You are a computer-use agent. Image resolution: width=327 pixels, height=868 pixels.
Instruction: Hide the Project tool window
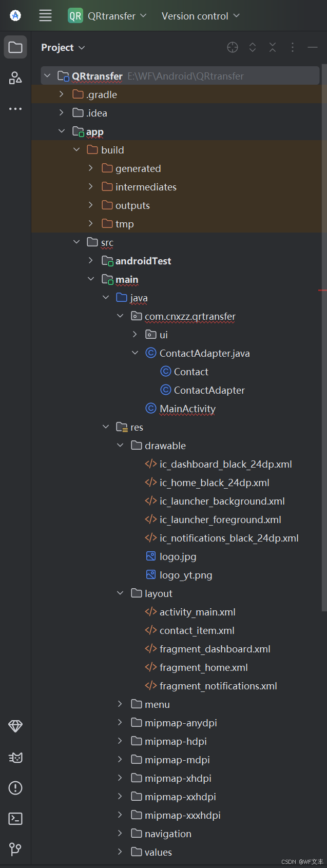(312, 48)
